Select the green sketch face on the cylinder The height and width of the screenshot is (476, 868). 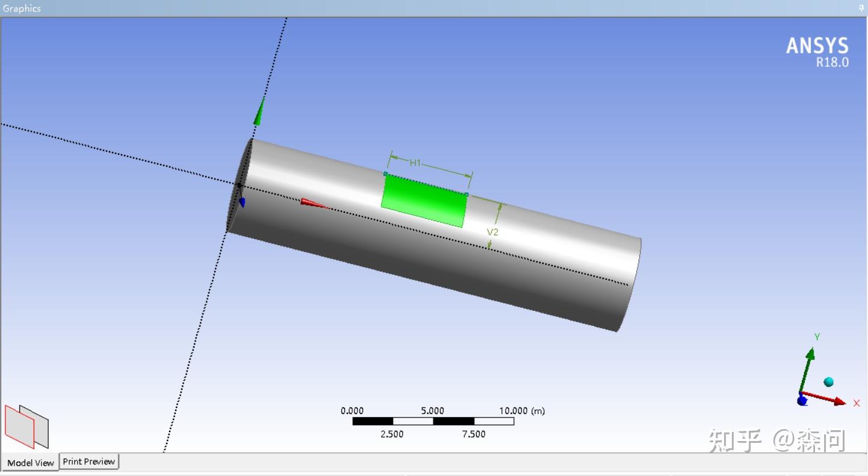click(x=423, y=201)
